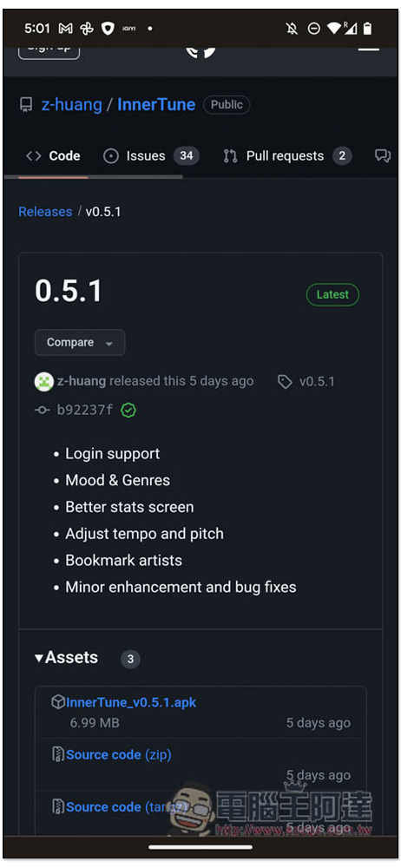
Task: Download Source code (zip)
Action: click(x=119, y=754)
